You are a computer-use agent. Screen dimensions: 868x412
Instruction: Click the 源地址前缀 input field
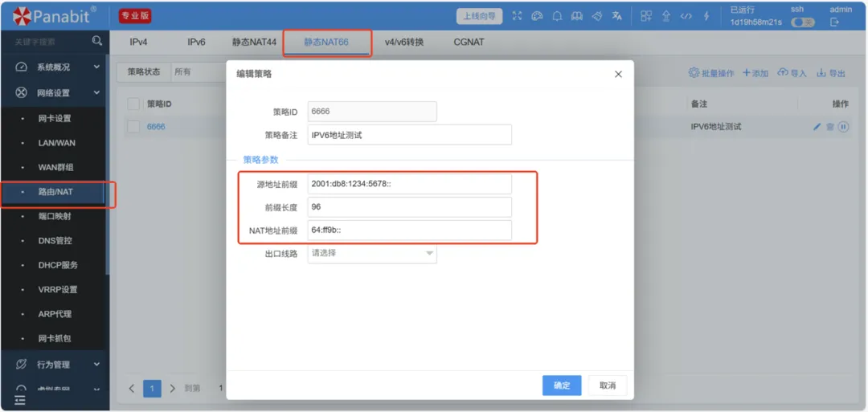tap(410, 185)
